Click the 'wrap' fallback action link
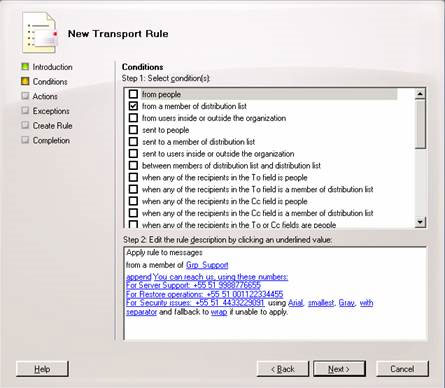 [x=219, y=312]
